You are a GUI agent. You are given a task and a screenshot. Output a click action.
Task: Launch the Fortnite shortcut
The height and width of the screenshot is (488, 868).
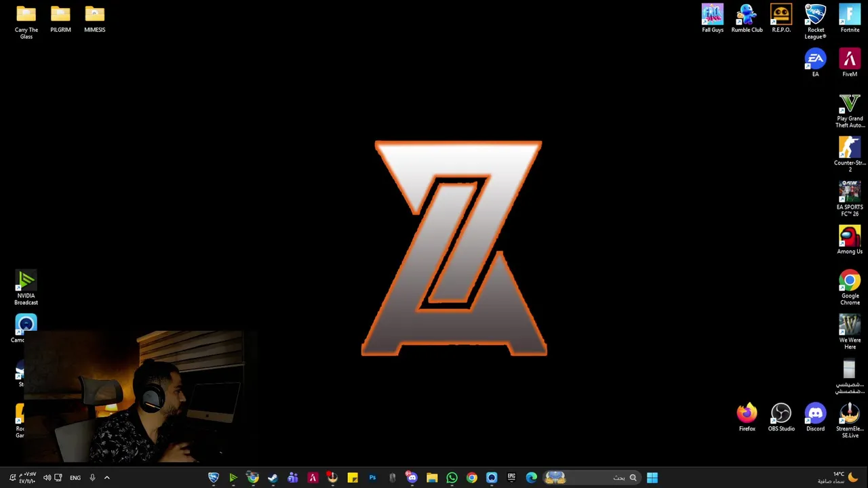tap(850, 19)
